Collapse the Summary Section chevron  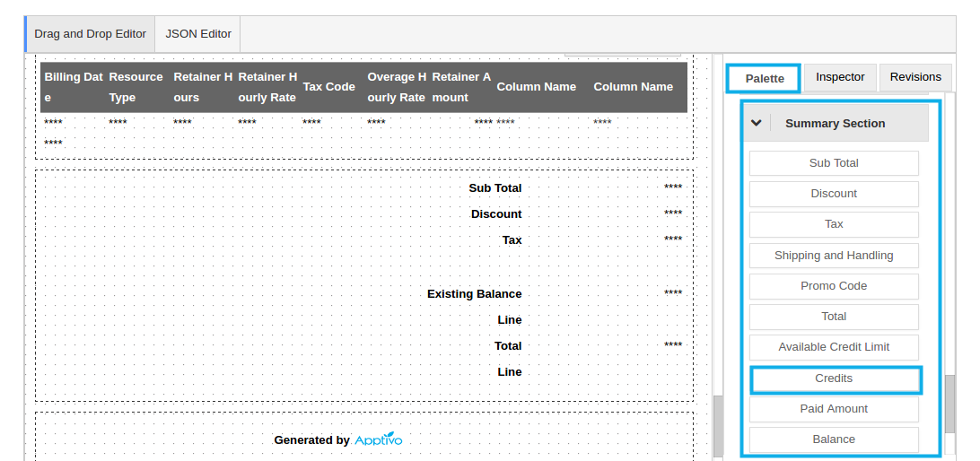coord(756,124)
